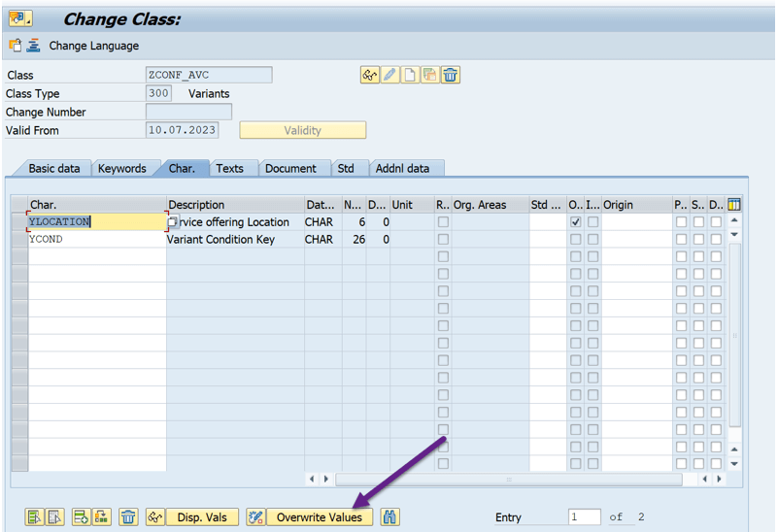The width and height of the screenshot is (778, 532).
Task: Click the Find binoculars icon
Action: (x=390, y=517)
